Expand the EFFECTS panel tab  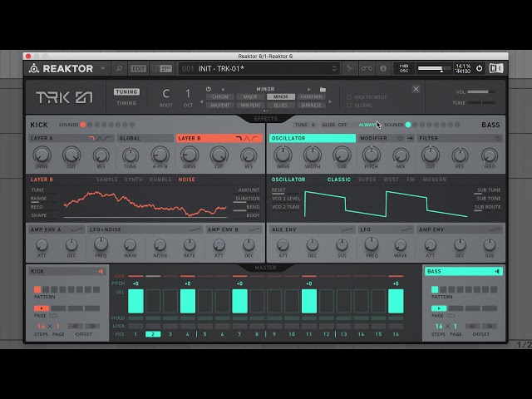point(266,118)
